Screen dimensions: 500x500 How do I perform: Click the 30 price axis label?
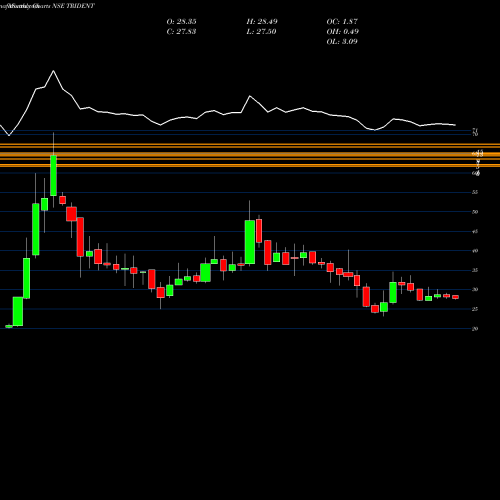pyautogui.click(x=475, y=289)
